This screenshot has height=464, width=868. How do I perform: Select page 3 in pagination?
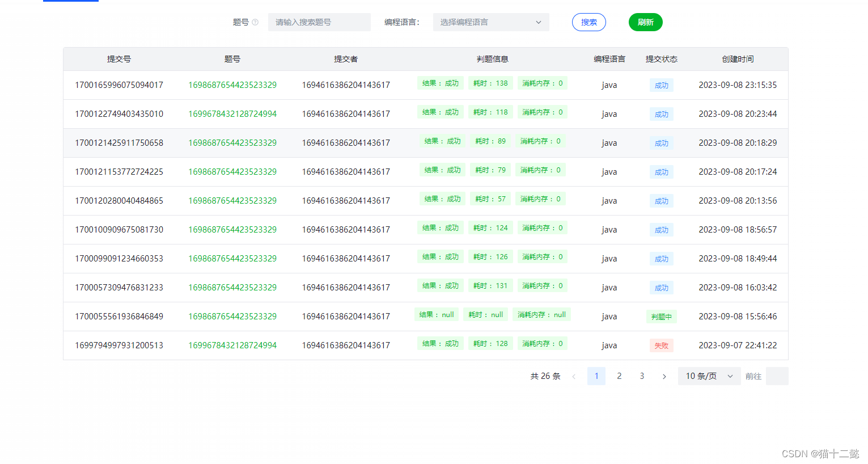tap(642, 376)
